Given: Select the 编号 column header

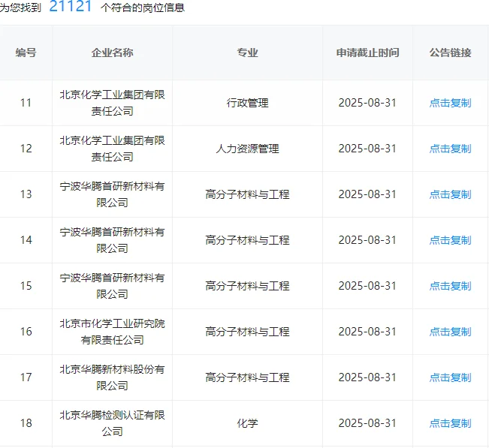Looking at the screenshot, I should pos(26,53).
